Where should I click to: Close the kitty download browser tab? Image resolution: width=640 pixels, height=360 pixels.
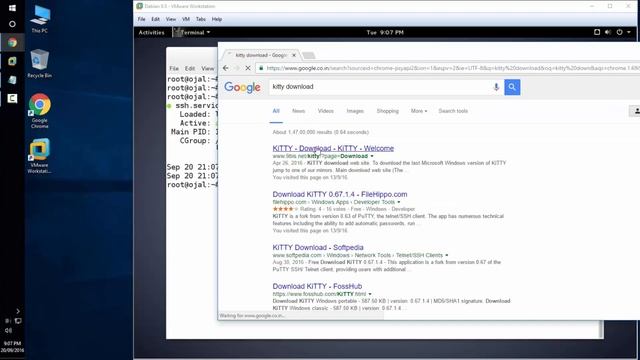click(293, 55)
